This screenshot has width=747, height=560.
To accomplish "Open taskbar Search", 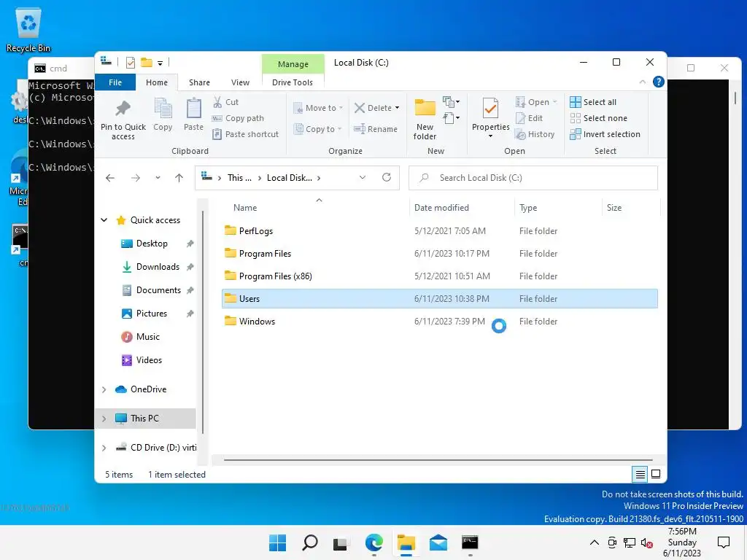I will coord(309,542).
